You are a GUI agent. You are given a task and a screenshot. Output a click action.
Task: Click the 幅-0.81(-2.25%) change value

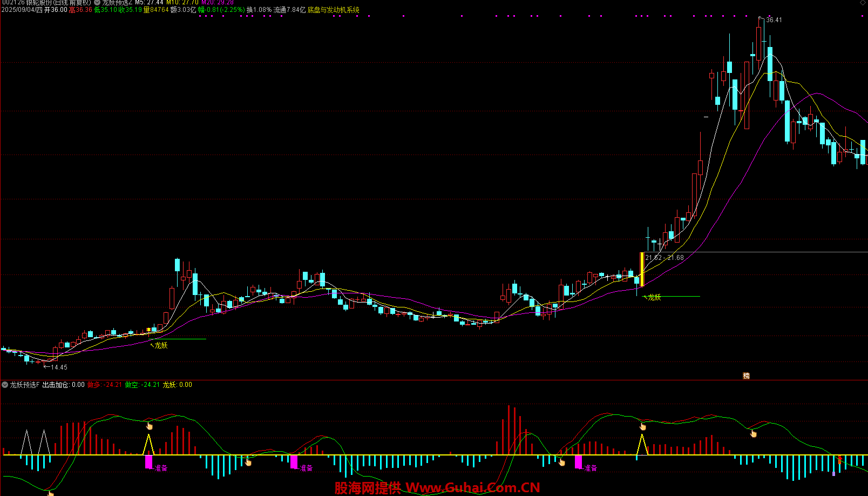221,10
